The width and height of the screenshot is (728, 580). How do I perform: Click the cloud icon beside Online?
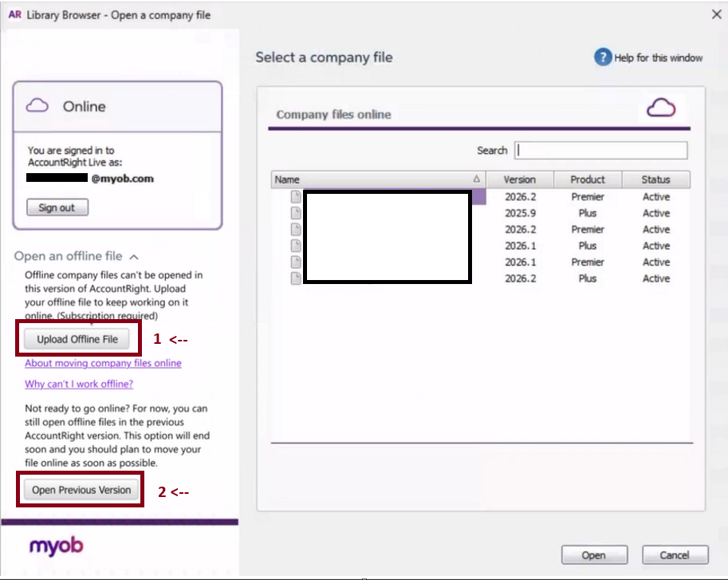37,106
